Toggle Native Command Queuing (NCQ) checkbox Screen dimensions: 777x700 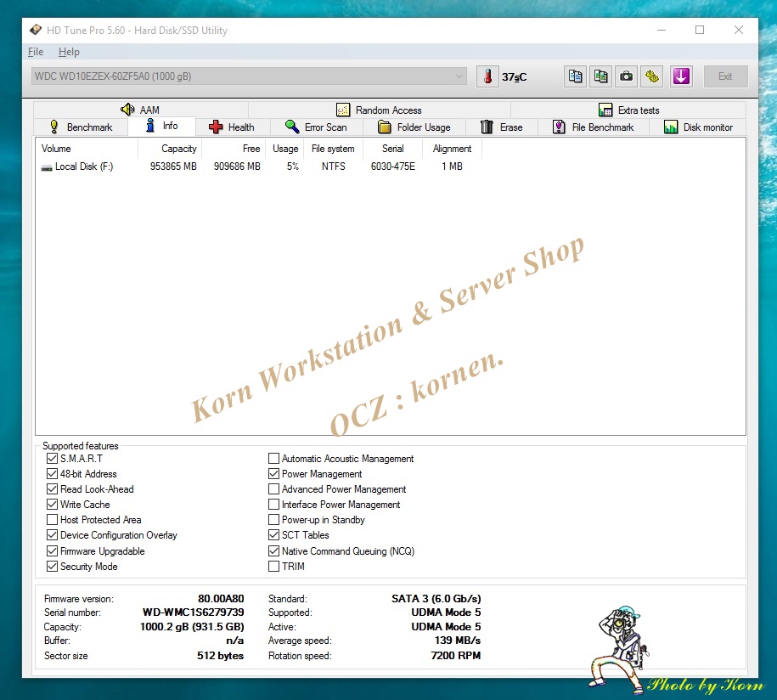pos(273,550)
